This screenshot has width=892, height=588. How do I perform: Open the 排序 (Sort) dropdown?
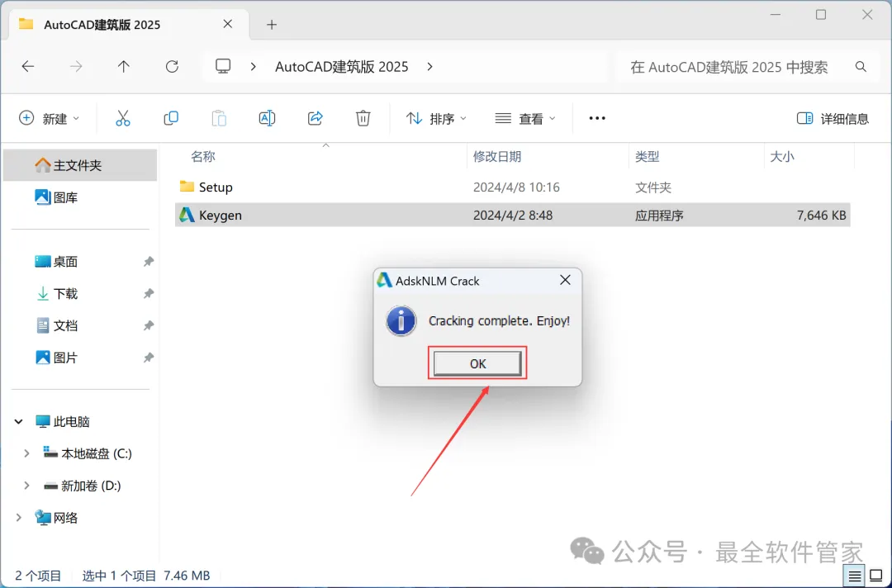436,118
